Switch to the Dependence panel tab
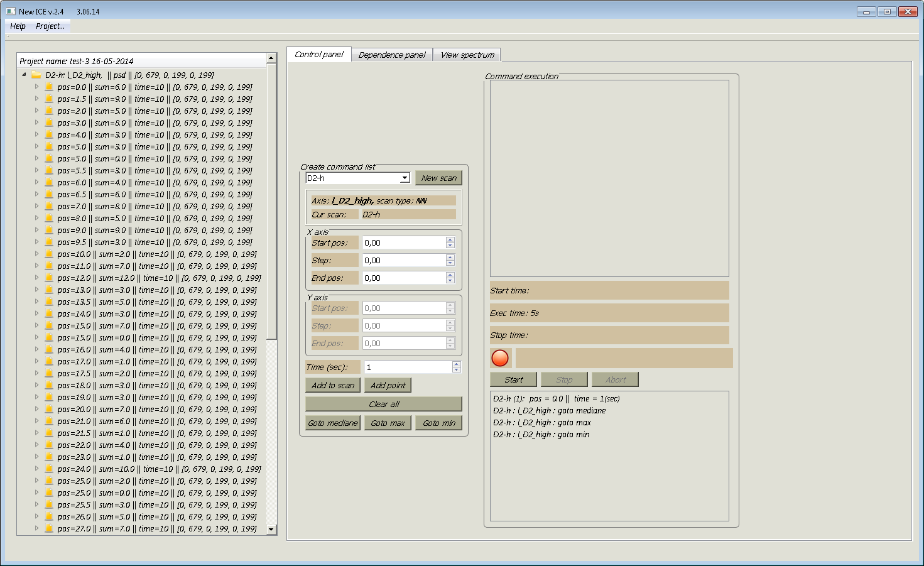This screenshot has width=924, height=566. 392,55
